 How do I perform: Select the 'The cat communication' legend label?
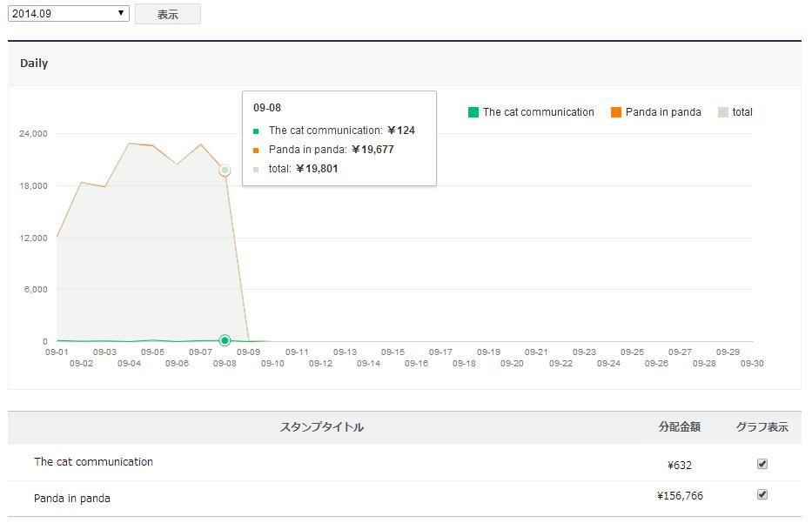(538, 112)
